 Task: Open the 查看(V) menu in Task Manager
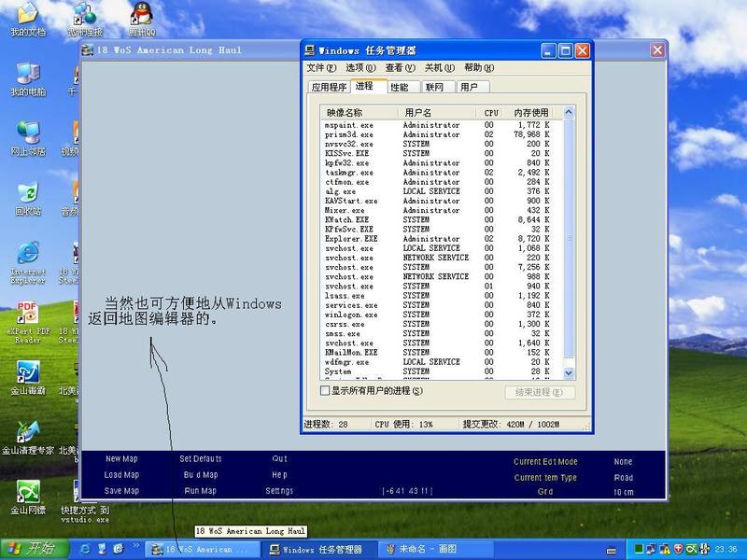pyautogui.click(x=400, y=68)
